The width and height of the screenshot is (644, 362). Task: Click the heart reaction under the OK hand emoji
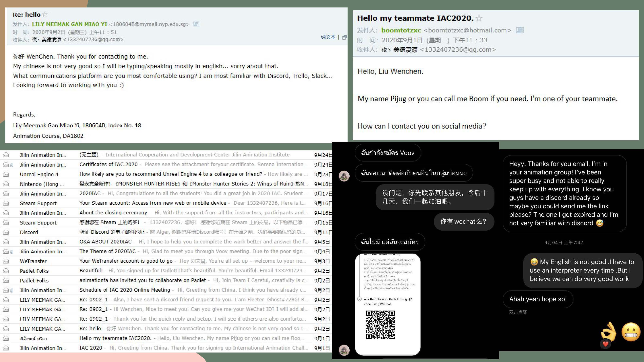(x=605, y=344)
